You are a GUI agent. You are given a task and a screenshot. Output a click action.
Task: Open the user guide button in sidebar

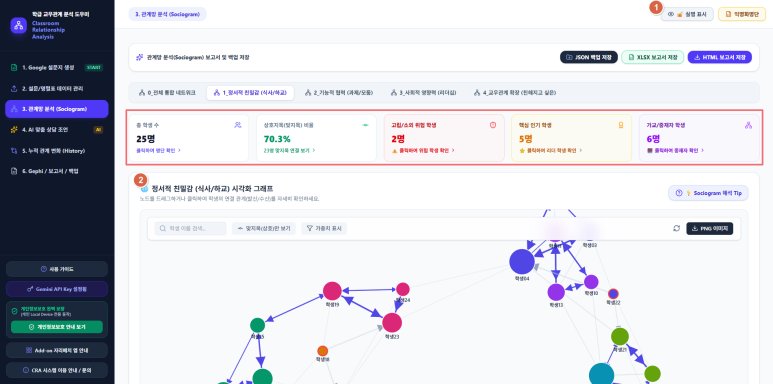tap(57, 269)
